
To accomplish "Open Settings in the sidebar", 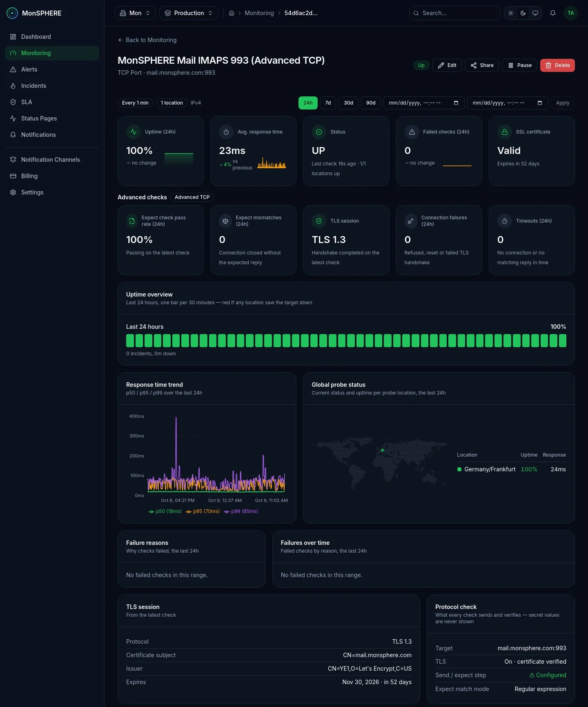I will (x=52, y=192).
